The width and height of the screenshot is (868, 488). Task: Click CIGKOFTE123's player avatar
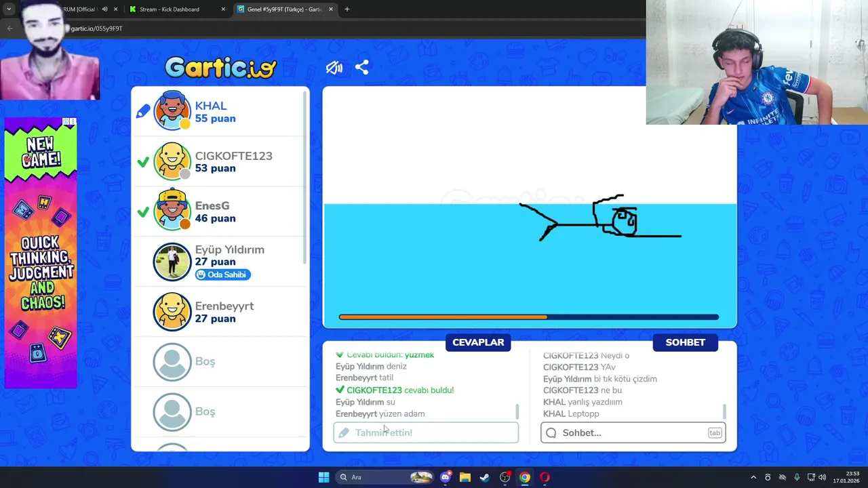[x=172, y=161]
